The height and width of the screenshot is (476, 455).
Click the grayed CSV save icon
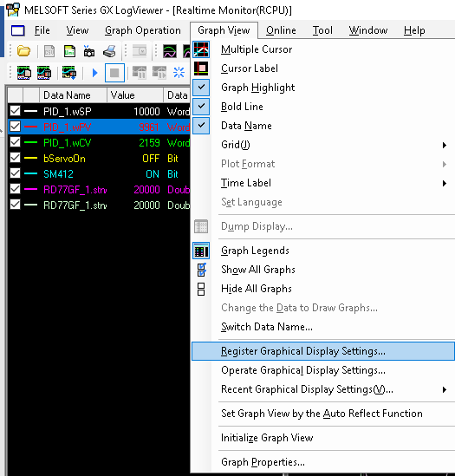coord(49,51)
